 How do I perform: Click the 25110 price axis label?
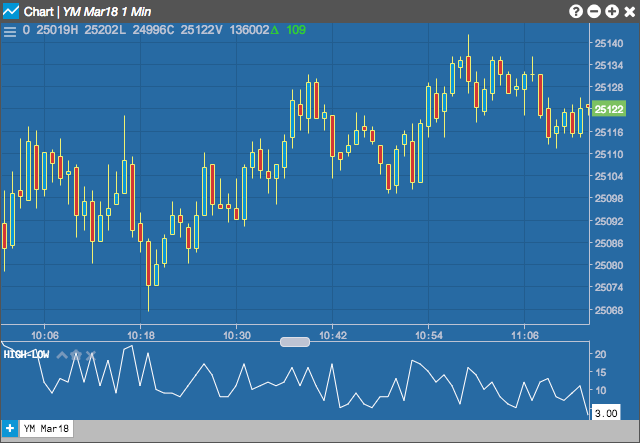[609, 154]
